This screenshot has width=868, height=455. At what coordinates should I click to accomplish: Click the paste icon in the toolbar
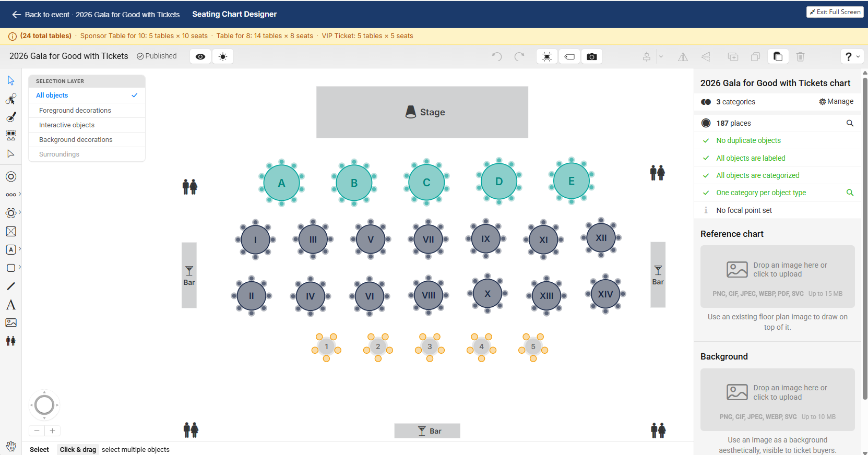coord(778,56)
